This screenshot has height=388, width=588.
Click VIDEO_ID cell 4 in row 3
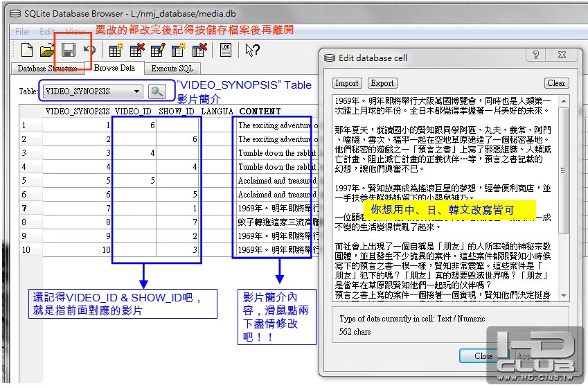pos(134,153)
